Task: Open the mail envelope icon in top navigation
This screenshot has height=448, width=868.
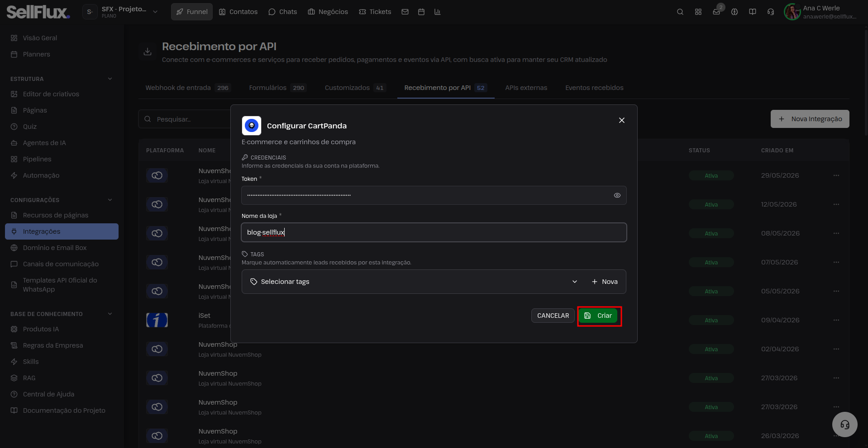Action: [405, 12]
